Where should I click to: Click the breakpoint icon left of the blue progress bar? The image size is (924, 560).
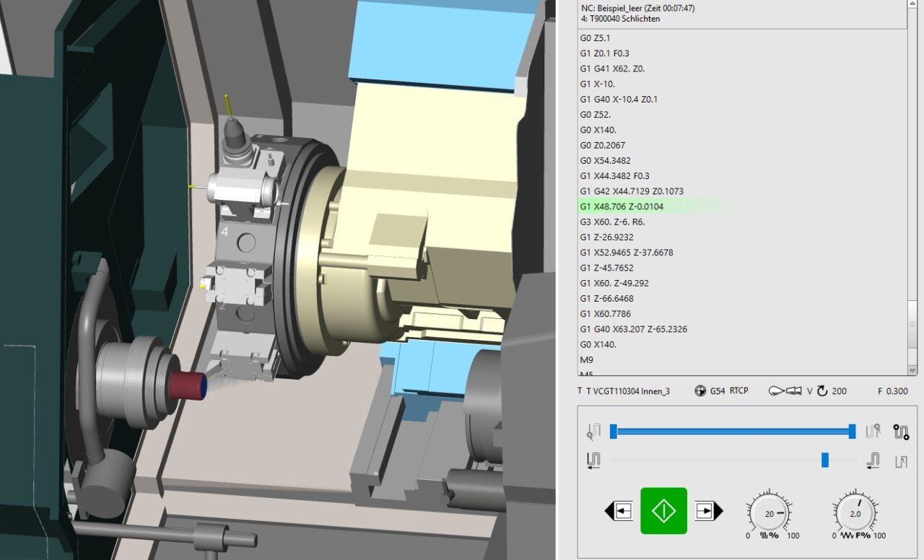click(x=592, y=431)
